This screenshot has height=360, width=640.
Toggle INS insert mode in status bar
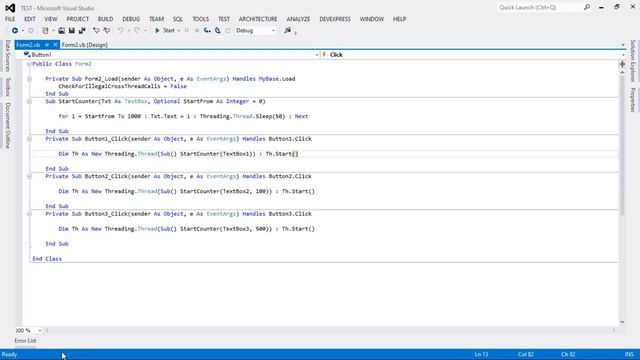click(629, 354)
